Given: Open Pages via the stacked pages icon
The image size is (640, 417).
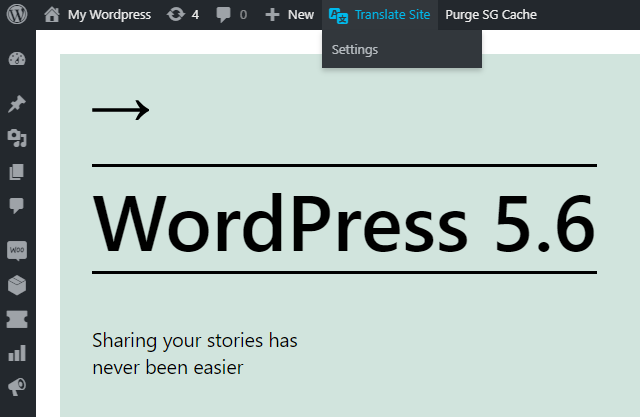Looking at the screenshot, I should 17,172.
